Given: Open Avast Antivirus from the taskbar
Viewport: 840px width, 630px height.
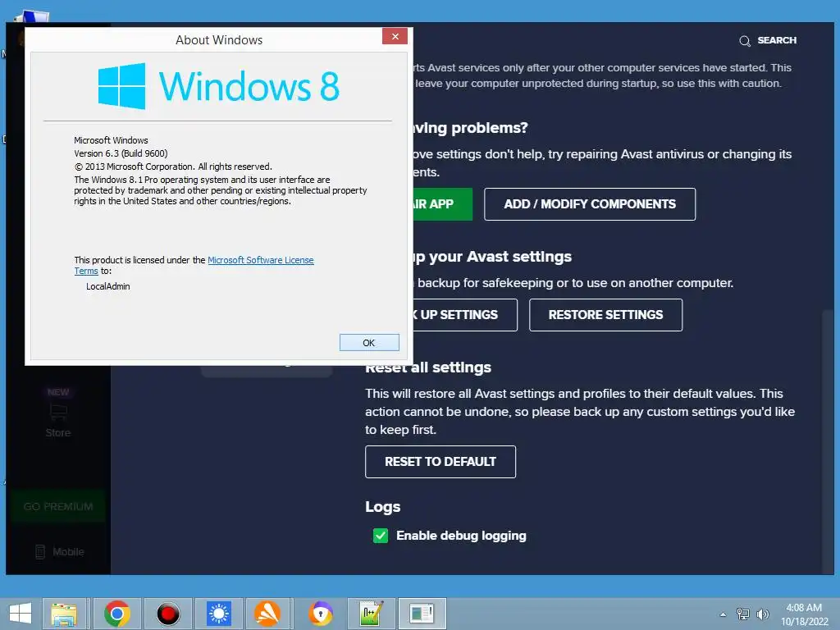Looking at the screenshot, I should [x=267, y=614].
